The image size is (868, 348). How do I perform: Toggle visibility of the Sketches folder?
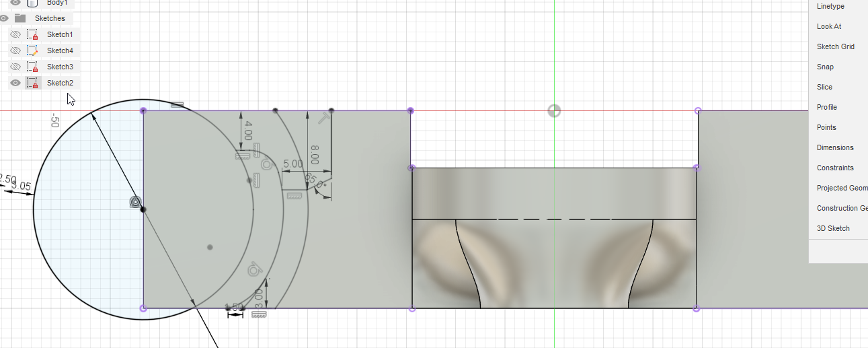click(3, 18)
